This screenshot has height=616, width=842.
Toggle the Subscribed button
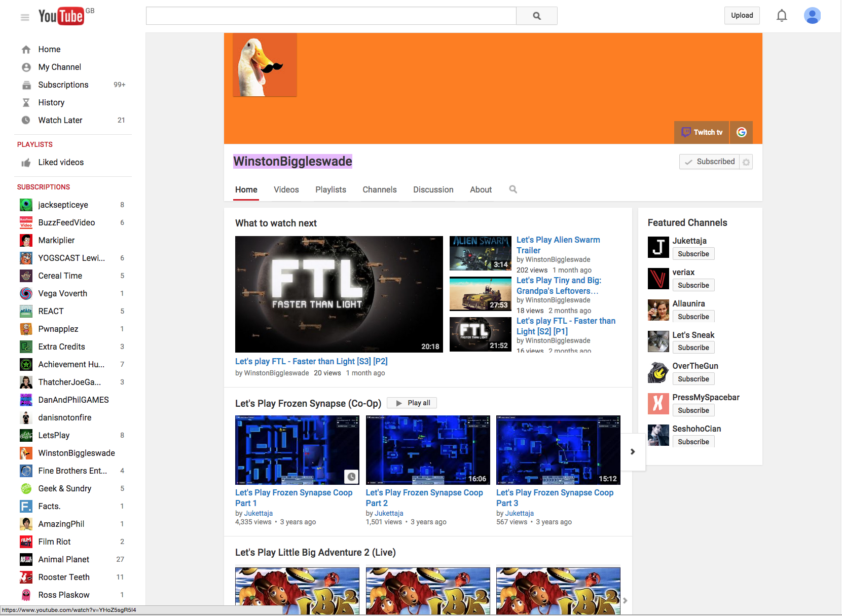tap(709, 162)
